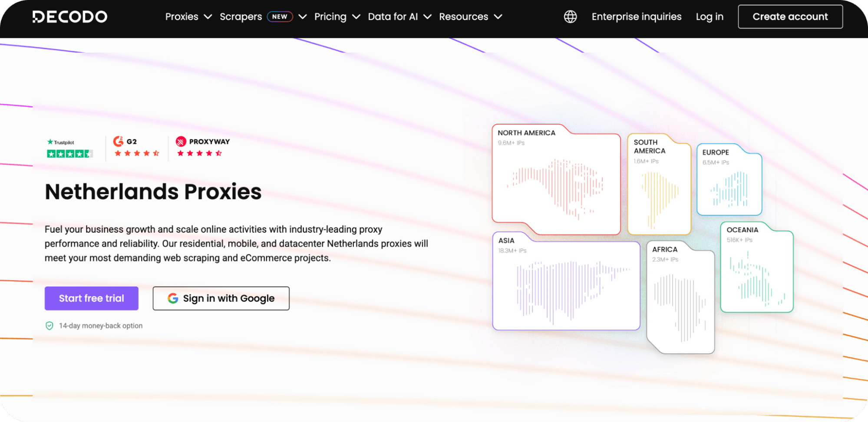Click the 6.5M+ IPs label
This screenshot has height=422, width=868.
(x=716, y=162)
